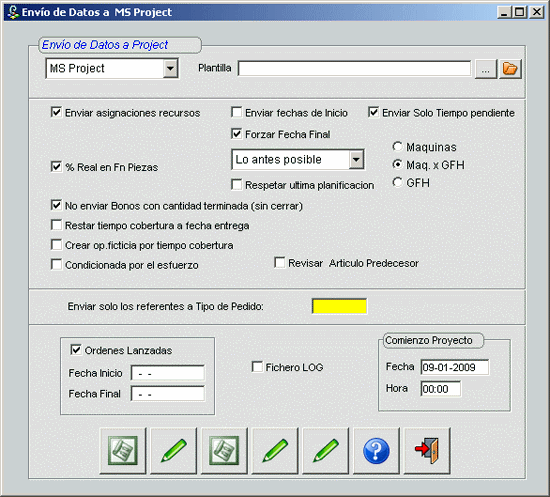Check Crear op.ficticia por tiempo cobertura
Viewport: 550px width, 497px height.
[56, 244]
